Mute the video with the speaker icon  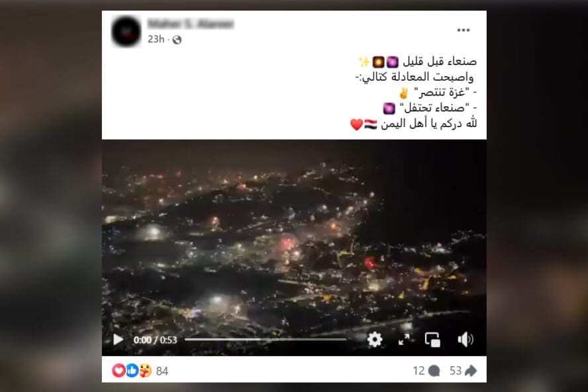pyautogui.click(x=465, y=340)
